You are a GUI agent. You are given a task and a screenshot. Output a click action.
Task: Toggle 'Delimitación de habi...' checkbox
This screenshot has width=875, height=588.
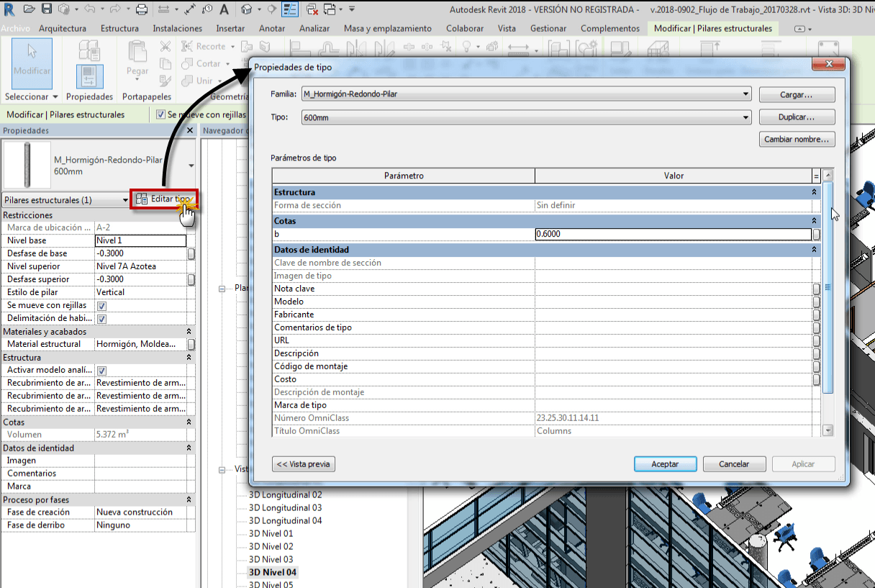point(101,319)
